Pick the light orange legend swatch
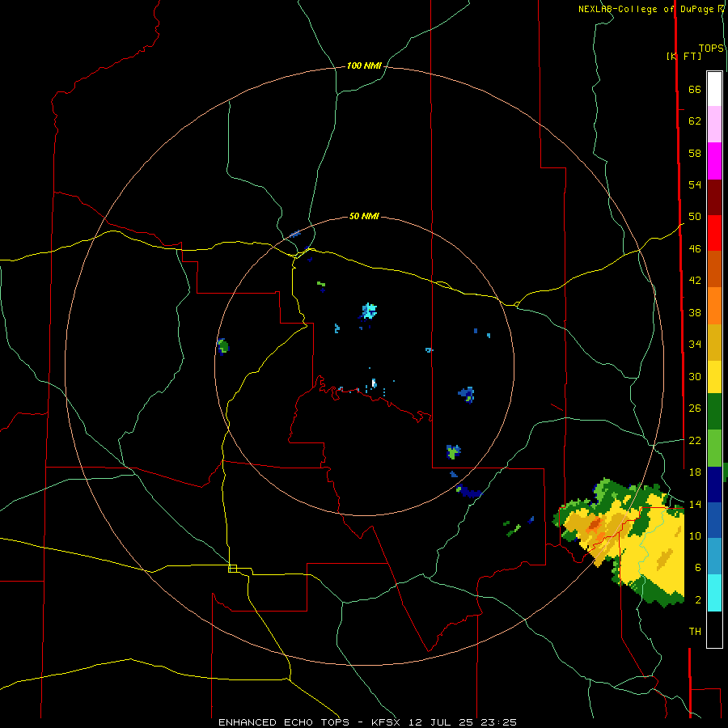728x728 pixels. tap(714, 306)
